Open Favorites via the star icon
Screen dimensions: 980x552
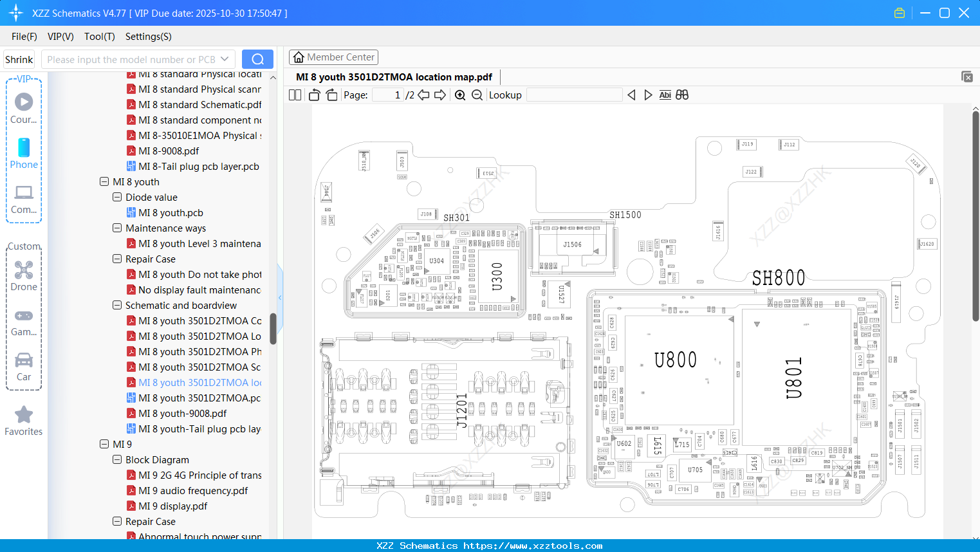[x=24, y=415]
